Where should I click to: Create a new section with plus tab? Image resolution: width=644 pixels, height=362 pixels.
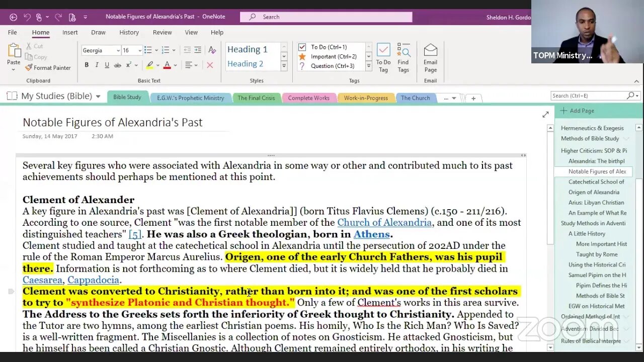pyautogui.click(x=473, y=99)
